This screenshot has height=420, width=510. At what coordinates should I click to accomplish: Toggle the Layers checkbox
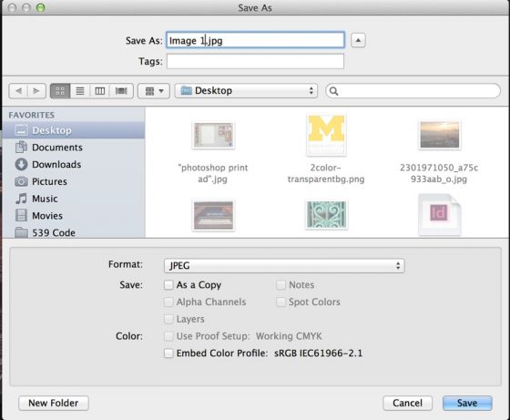(x=168, y=319)
